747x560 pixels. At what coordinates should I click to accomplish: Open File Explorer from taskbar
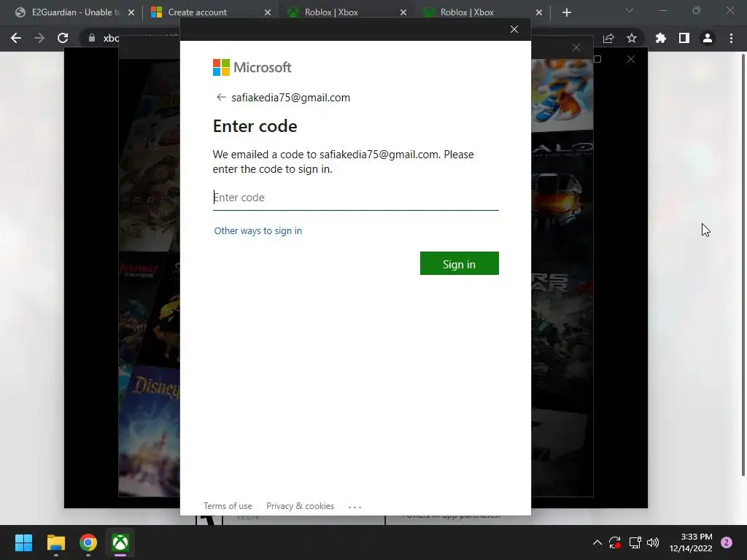click(55, 542)
